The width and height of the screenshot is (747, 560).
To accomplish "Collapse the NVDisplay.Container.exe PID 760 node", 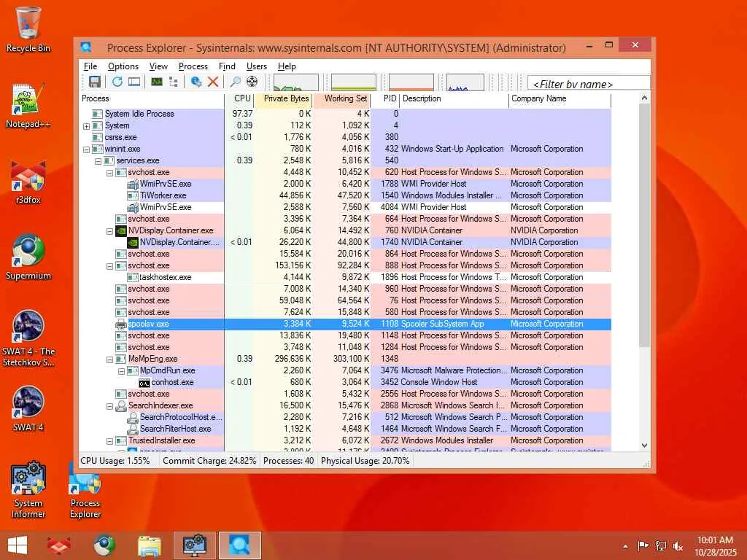I will point(109,231).
